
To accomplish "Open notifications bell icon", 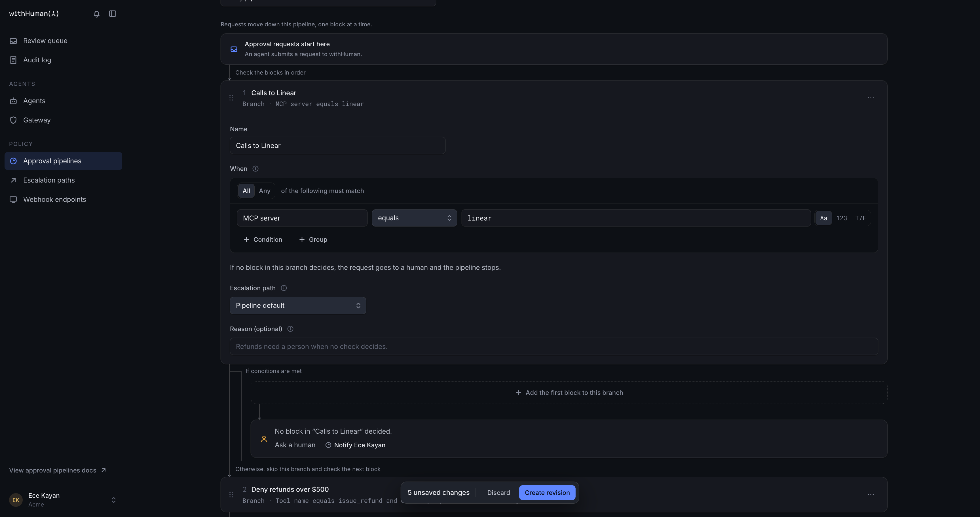I will (97, 14).
